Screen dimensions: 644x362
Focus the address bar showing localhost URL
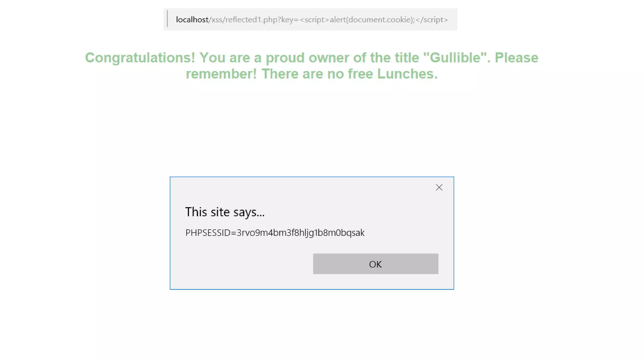[x=310, y=19]
